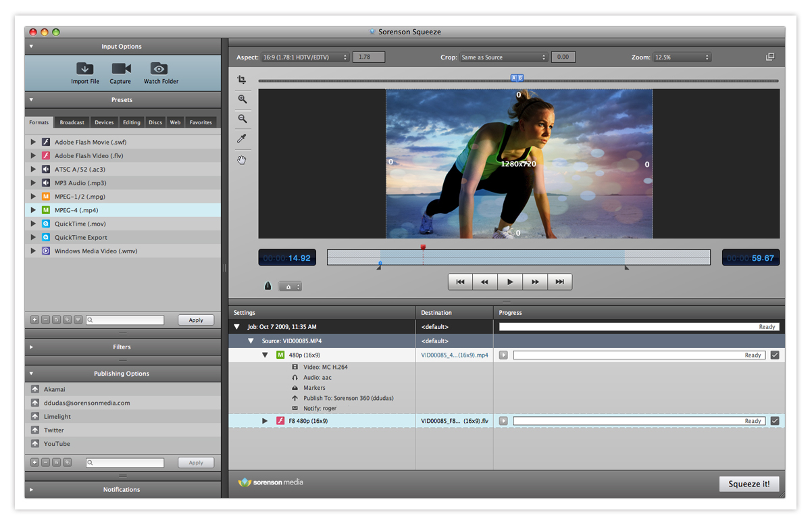
Task: Click the Import File icon
Action: (x=85, y=68)
